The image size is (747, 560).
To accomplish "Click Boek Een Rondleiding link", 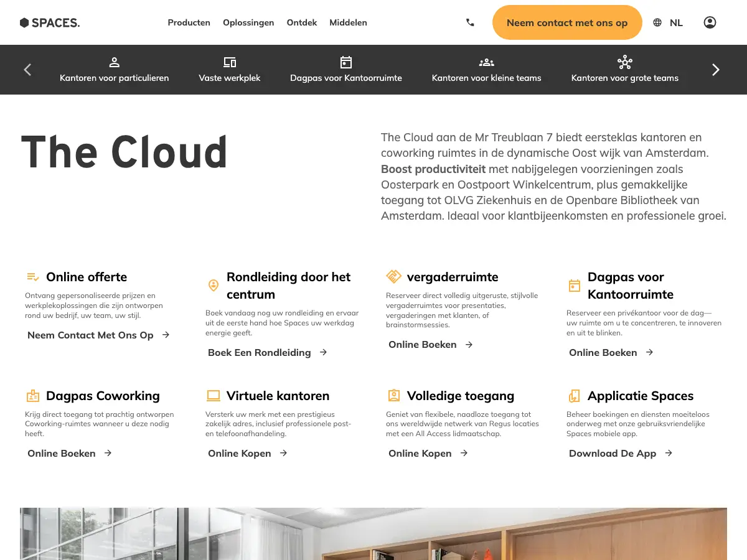I will [260, 352].
